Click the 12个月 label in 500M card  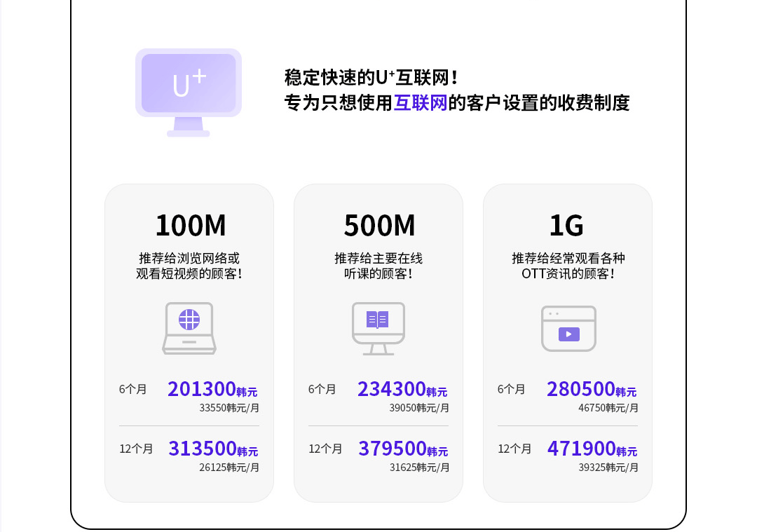coord(325,449)
